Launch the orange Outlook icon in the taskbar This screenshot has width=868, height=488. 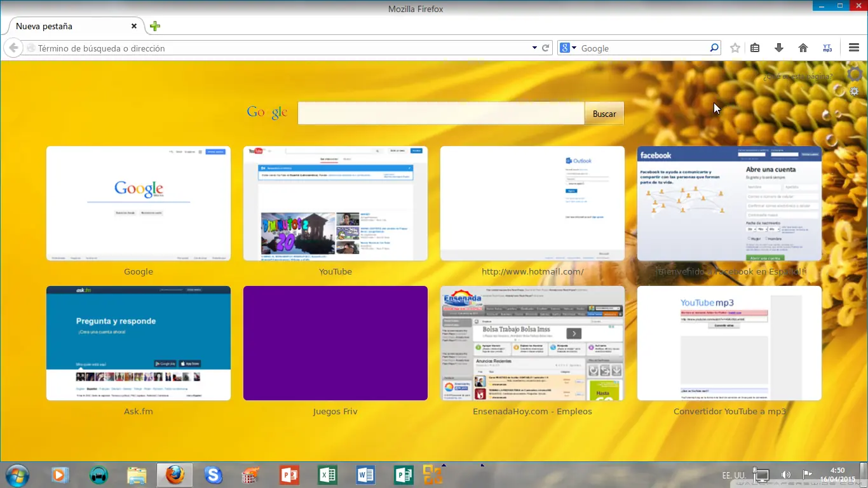pyautogui.click(x=433, y=475)
